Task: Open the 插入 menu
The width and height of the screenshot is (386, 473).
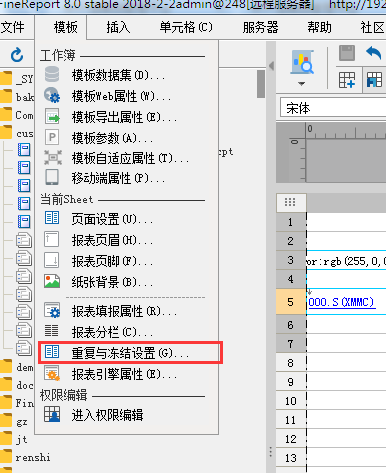Action: point(118,27)
